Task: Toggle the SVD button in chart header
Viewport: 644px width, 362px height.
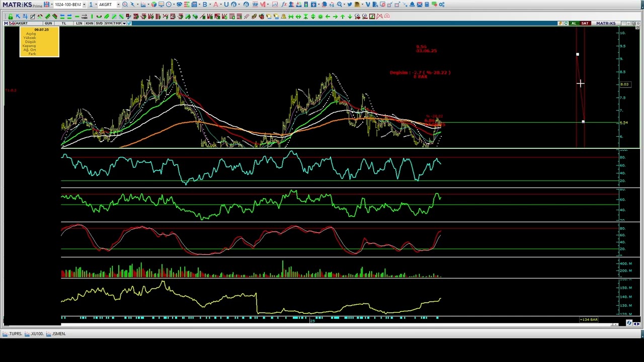Action: click(x=99, y=24)
